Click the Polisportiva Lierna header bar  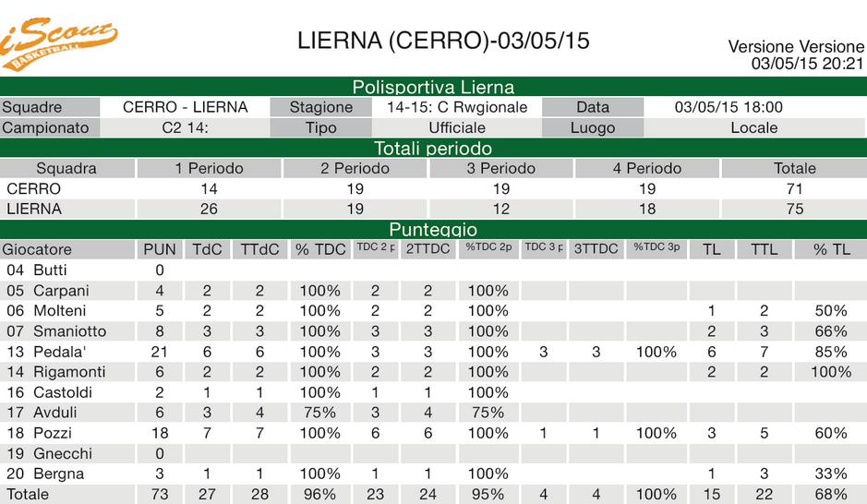tap(433, 88)
